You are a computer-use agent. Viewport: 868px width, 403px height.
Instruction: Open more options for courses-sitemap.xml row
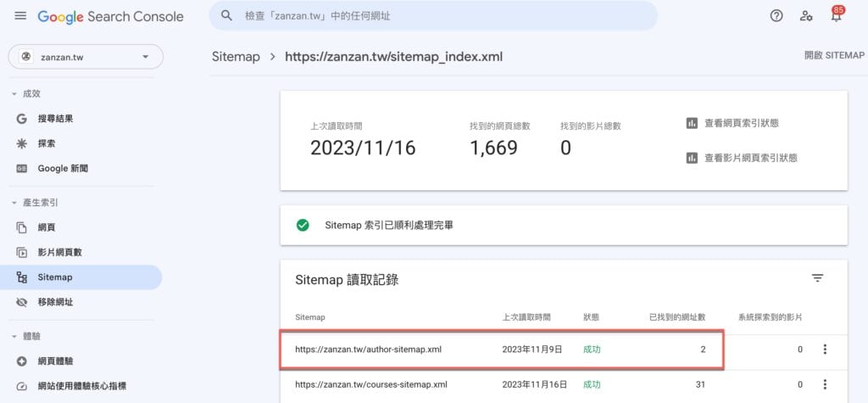pyautogui.click(x=825, y=384)
